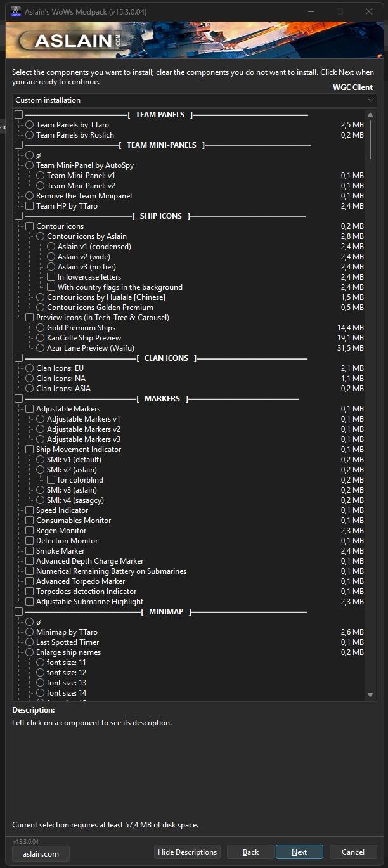Open the Custom installation dropdown
388x868 pixels.
(195, 100)
